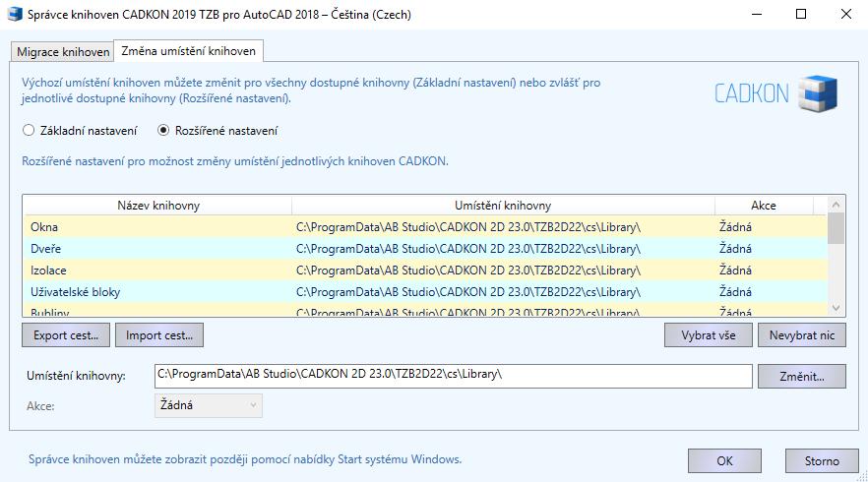Click Žádná action in the Okna row
868x482 pixels.
pyautogui.click(x=735, y=227)
